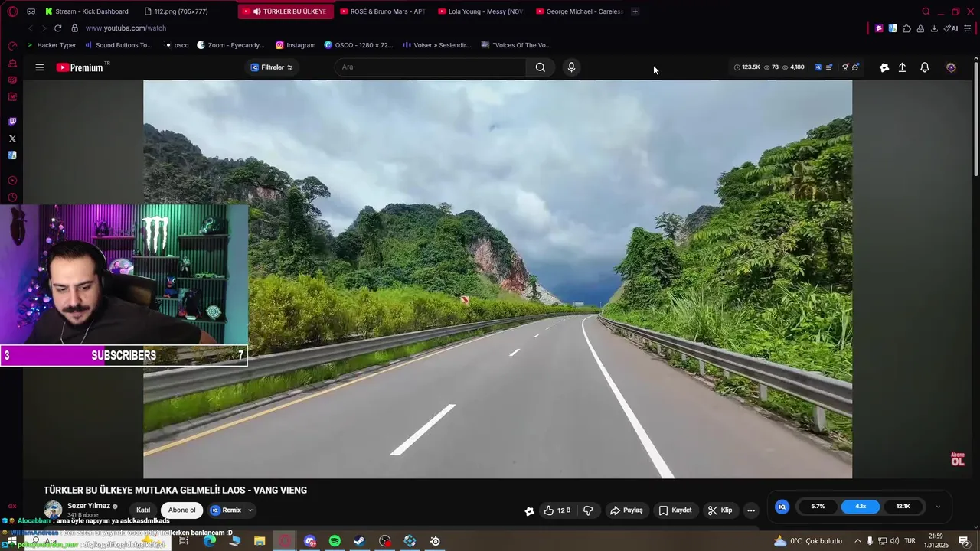980x551 pixels.
Task: Click the Ara search field
Action: (431, 67)
